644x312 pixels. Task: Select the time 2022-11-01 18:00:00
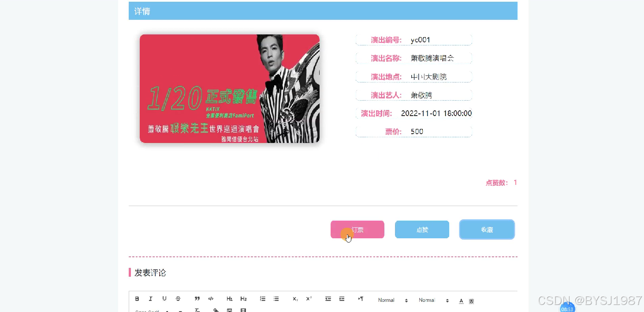point(436,113)
